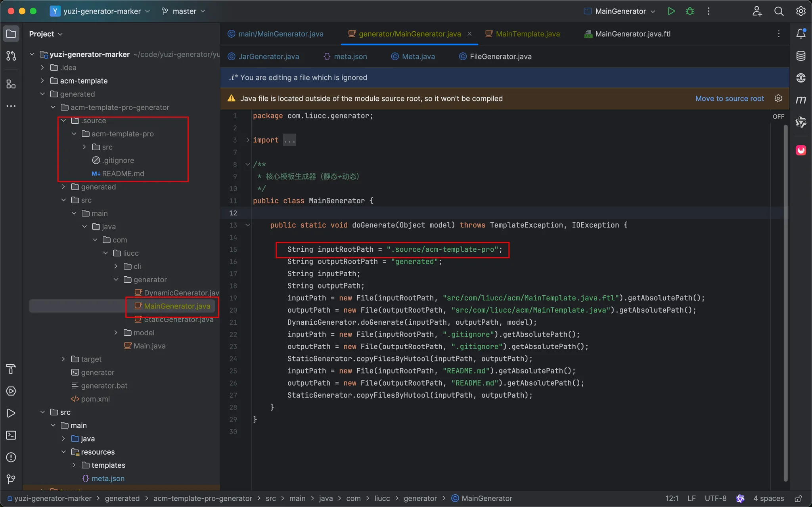This screenshot has width=812, height=507.
Task: Switch to the meta.json editor tab
Action: [x=350, y=56]
